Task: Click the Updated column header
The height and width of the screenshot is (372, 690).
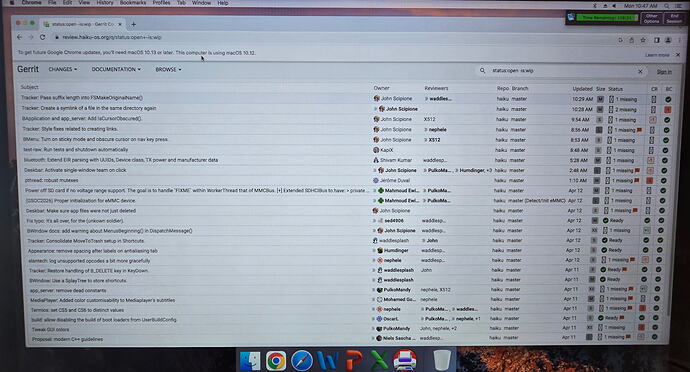Action: click(582, 88)
